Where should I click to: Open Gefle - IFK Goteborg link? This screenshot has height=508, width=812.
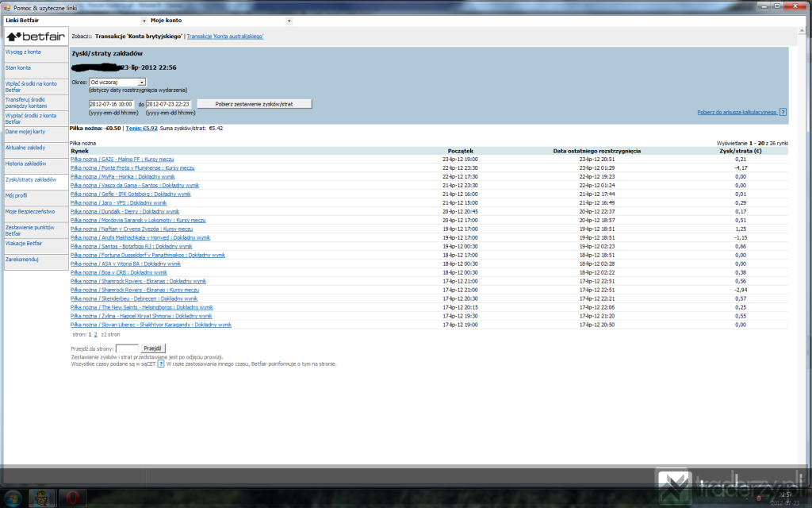click(x=131, y=194)
